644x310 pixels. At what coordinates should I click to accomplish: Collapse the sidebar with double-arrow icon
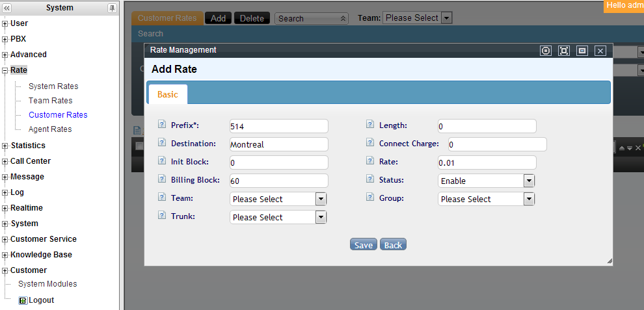coord(7,8)
